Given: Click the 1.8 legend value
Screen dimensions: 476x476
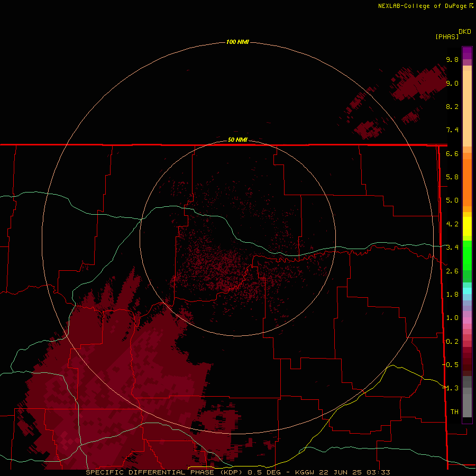Looking at the screenshot, I should coord(452,295).
